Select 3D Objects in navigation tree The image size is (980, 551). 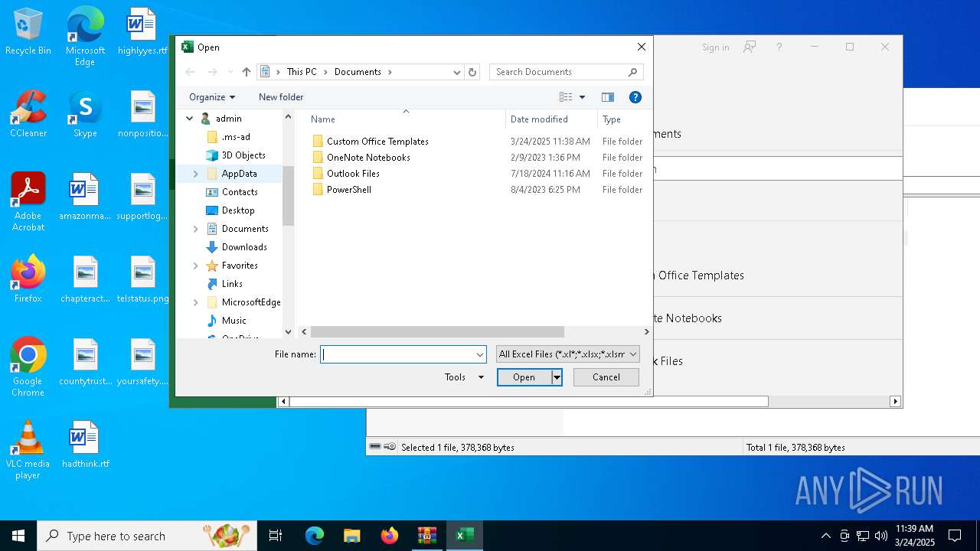243,155
